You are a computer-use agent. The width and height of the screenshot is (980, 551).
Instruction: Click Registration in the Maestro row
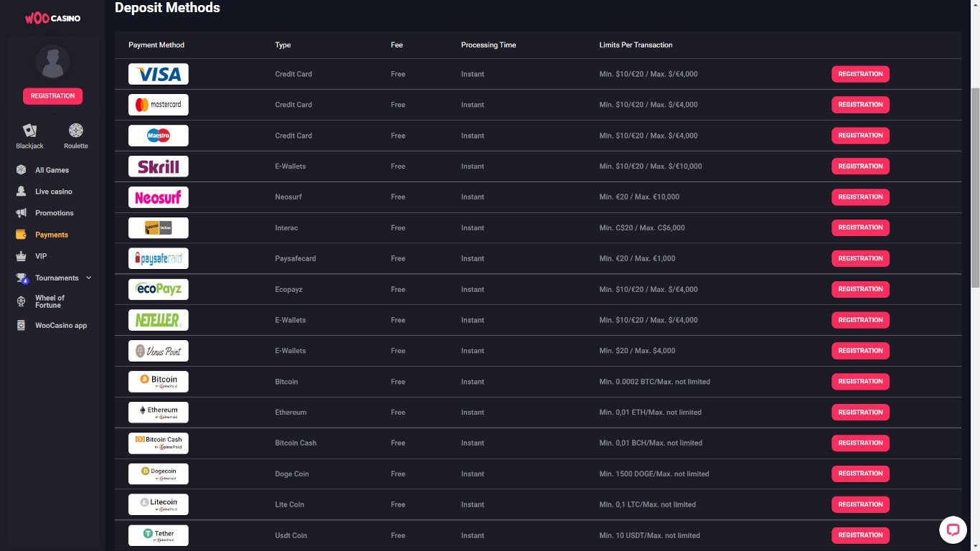[x=860, y=136]
